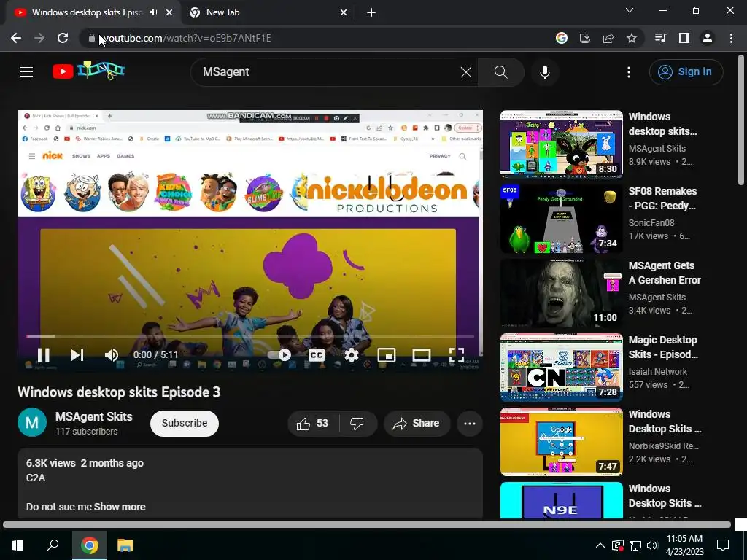747x560 pixels.
Task: Open taskbar volume control
Action: (652, 545)
